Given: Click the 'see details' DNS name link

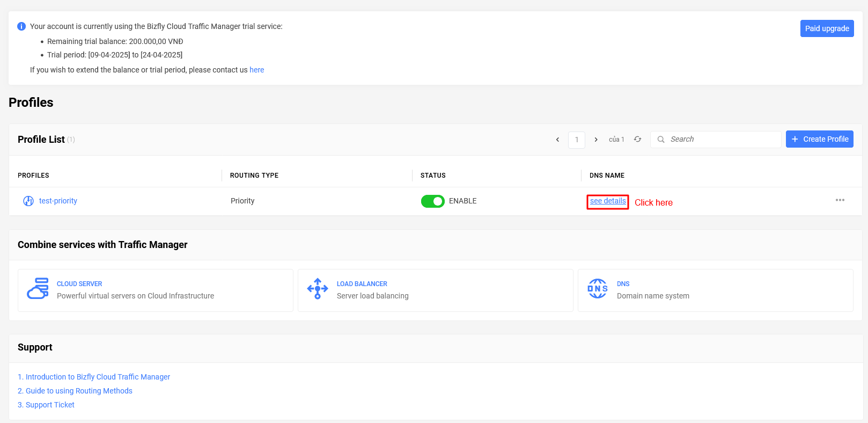Looking at the screenshot, I should coord(608,201).
